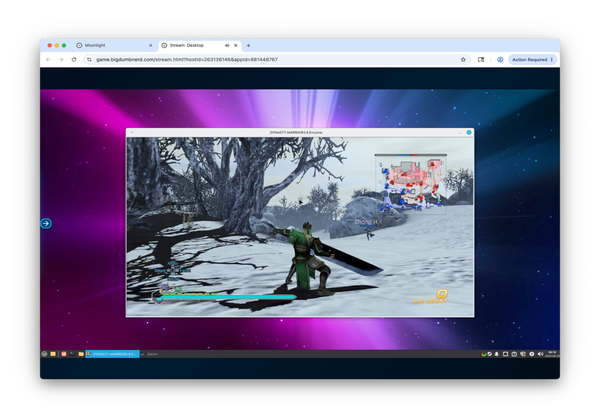Mute audio on the Stream: Desktop tab
Image resolution: width=600 pixels, height=417 pixels.
227,45
